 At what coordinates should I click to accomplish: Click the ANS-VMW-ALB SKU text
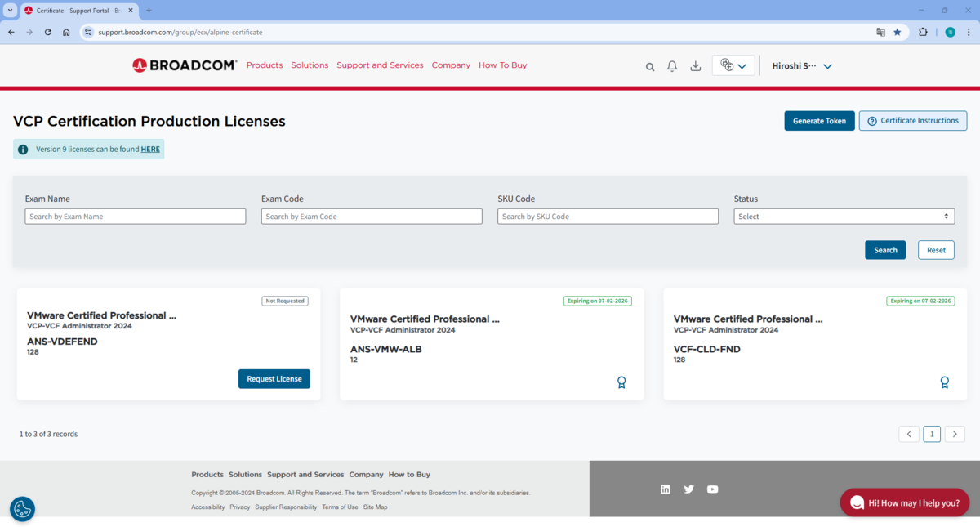386,350
